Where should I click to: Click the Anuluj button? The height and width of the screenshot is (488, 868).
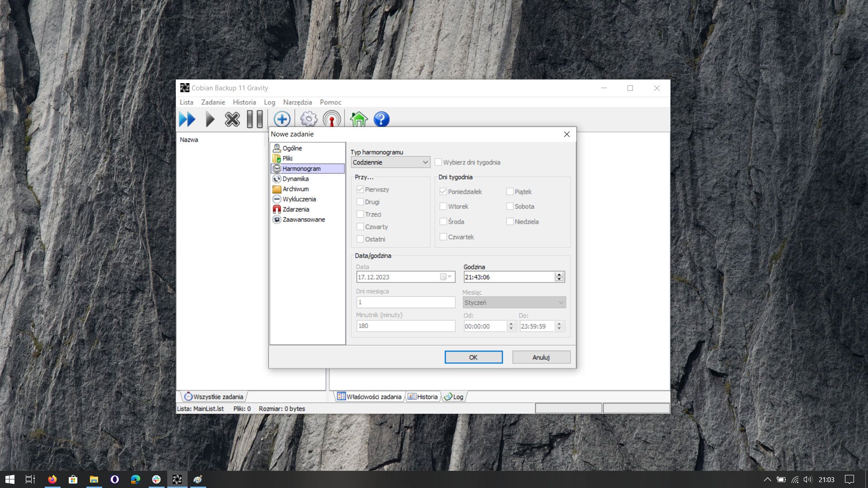(x=541, y=357)
